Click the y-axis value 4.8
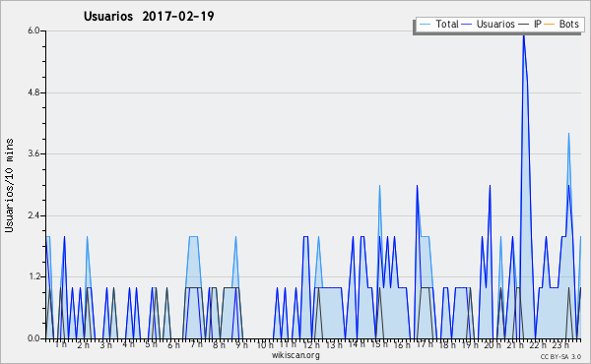The image size is (591, 364). [33, 92]
